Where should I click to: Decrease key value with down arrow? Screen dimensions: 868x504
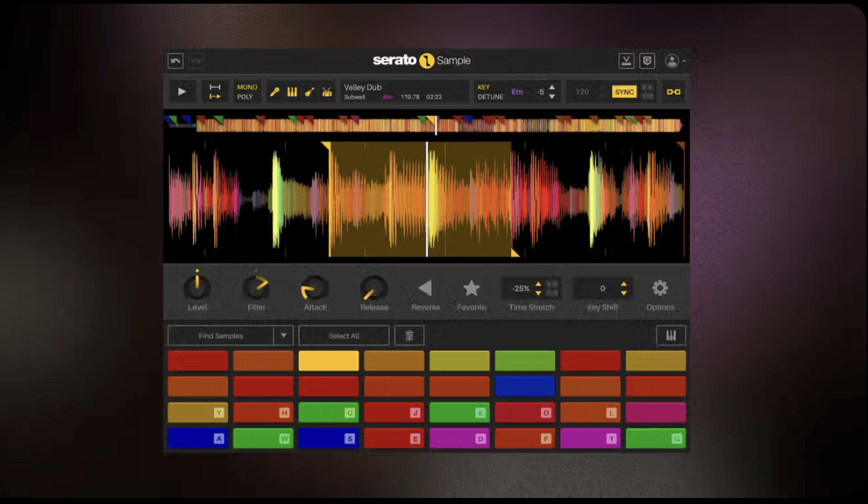tap(552, 96)
